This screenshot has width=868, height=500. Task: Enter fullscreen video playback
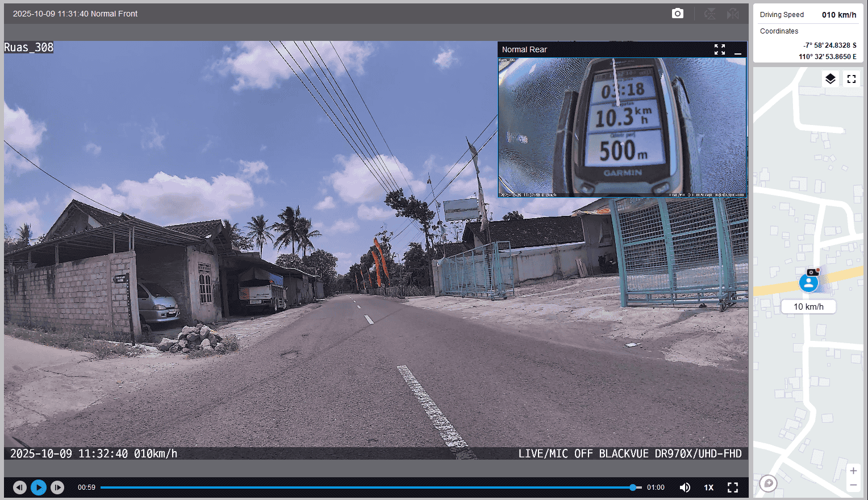point(733,488)
